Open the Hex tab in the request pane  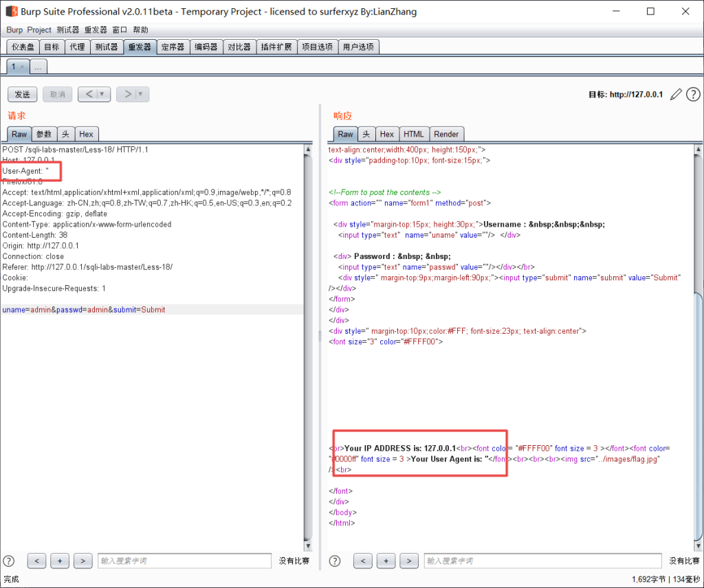click(86, 134)
